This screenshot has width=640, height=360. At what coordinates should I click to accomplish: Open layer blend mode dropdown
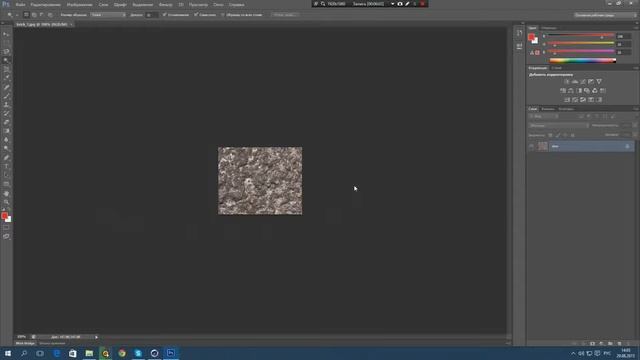[x=558, y=125]
